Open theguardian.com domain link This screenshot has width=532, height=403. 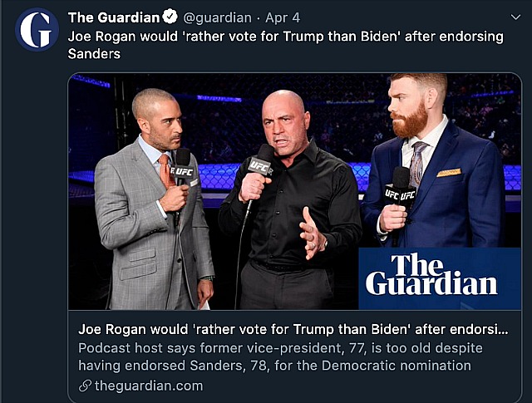pyautogui.click(x=149, y=386)
